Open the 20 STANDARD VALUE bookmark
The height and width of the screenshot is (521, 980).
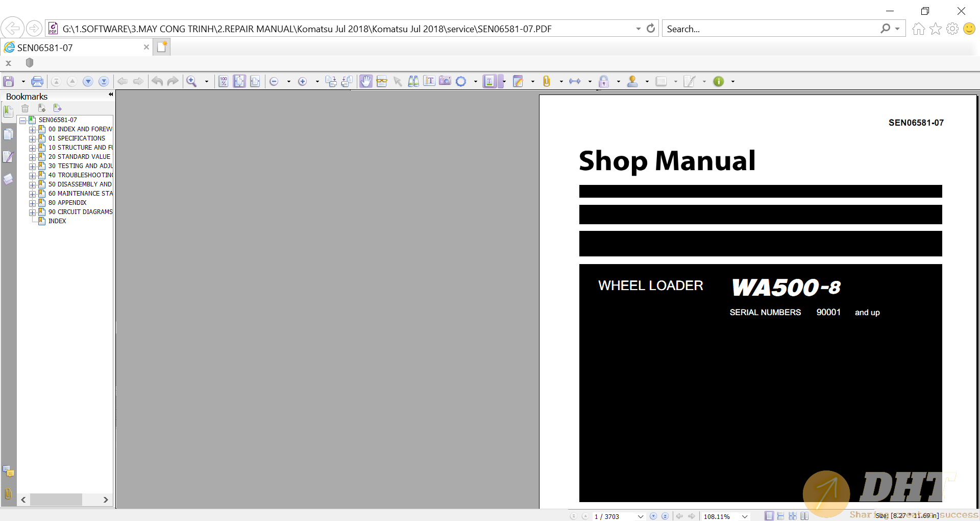(79, 157)
